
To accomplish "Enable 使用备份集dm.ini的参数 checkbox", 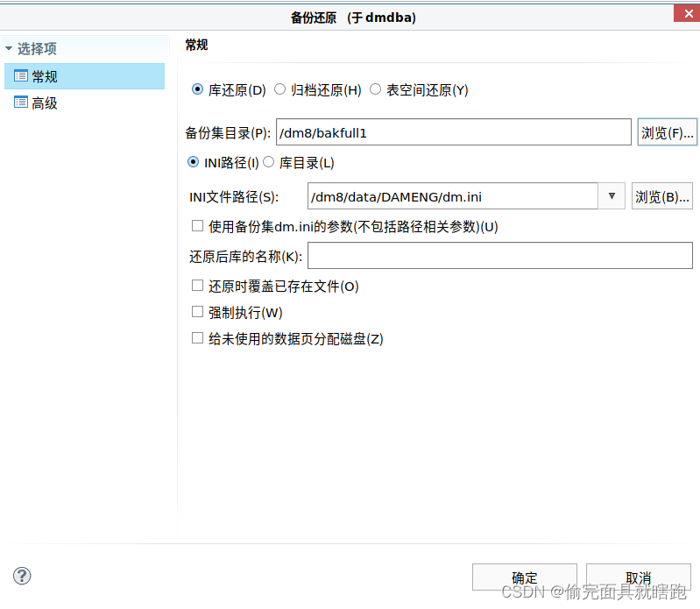I will pos(197,226).
